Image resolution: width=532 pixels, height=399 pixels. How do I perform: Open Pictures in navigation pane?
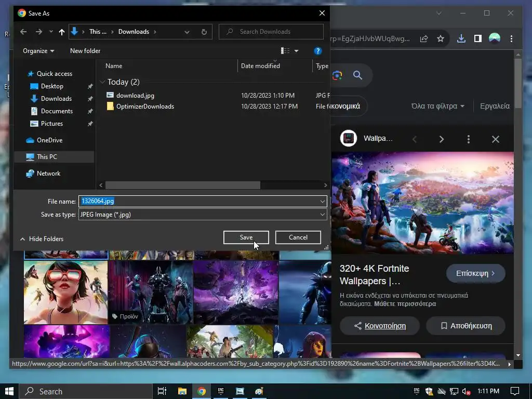[51, 124]
